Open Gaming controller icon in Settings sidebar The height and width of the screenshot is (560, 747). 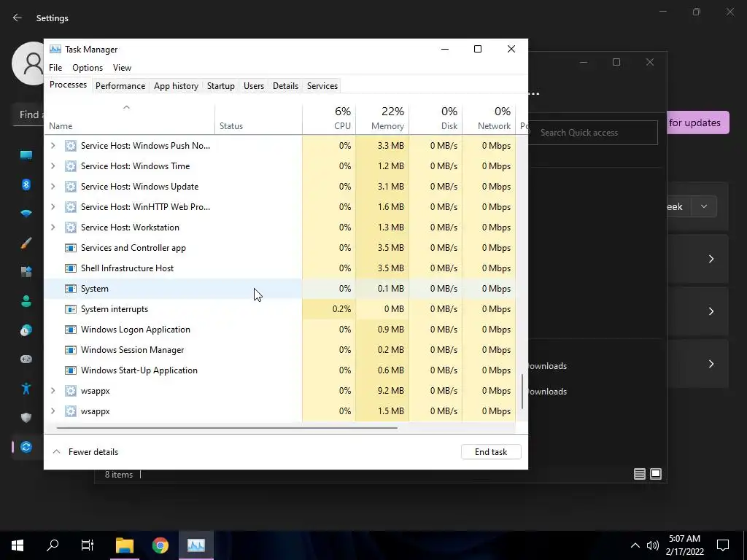(26, 359)
